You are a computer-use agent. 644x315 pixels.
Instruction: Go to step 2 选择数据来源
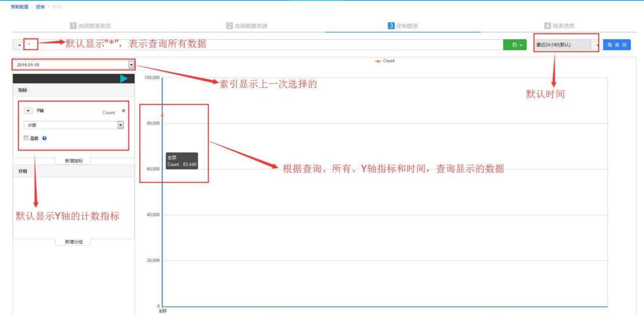click(247, 26)
